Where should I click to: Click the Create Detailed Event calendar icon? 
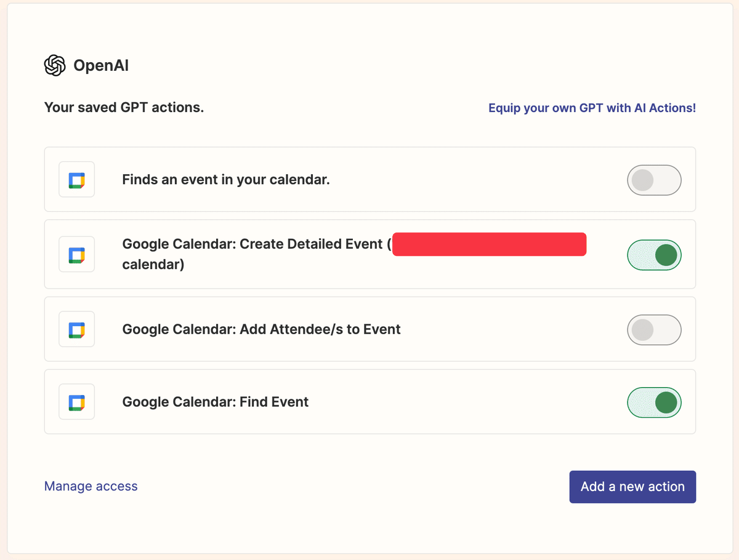tap(76, 254)
